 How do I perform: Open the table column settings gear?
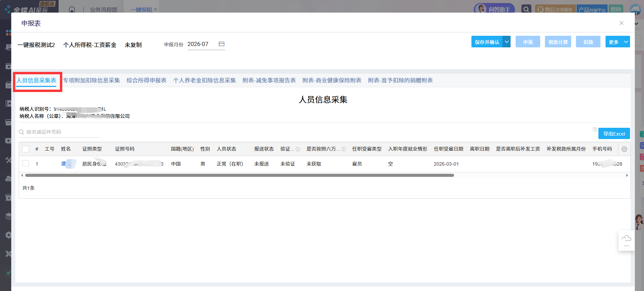point(624,149)
